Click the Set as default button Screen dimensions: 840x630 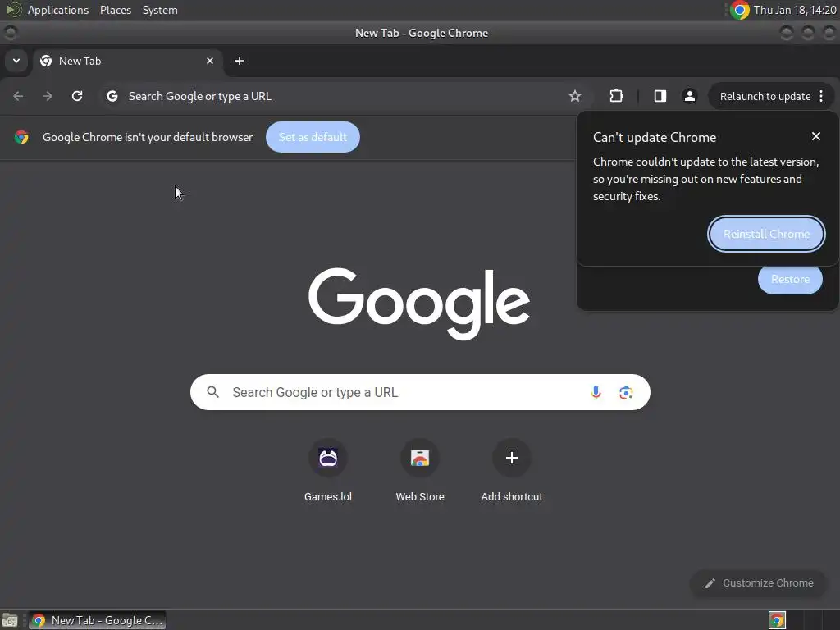pyautogui.click(x=313, y=137)
